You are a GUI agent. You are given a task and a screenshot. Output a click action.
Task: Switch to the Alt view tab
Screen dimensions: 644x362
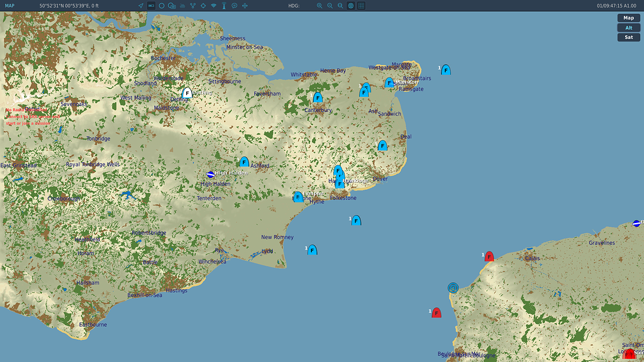click(x=628, y=28)
